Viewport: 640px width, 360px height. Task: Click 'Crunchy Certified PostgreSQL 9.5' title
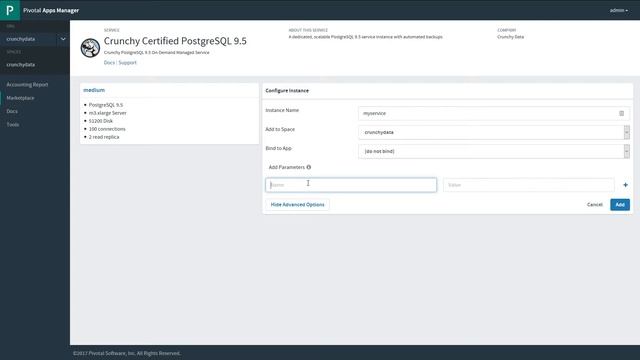coord(175,41)
